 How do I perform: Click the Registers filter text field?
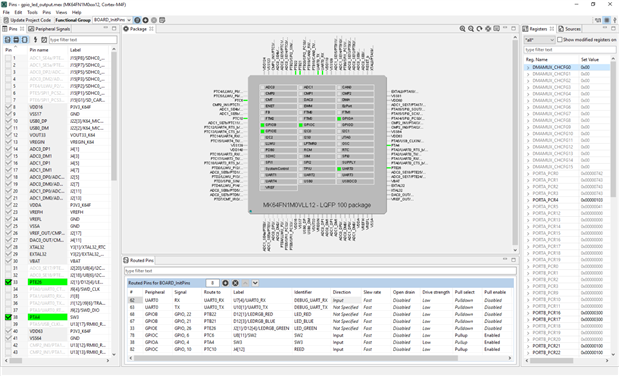pyautogui.click(x=570, y=50)
